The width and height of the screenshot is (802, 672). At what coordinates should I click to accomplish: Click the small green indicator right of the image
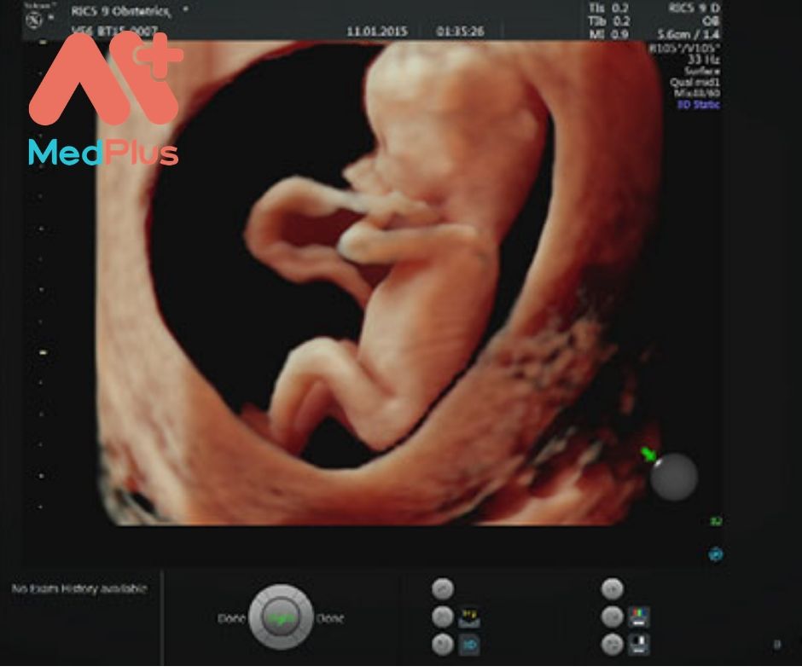pyautogui.click(x=716, y=520)
